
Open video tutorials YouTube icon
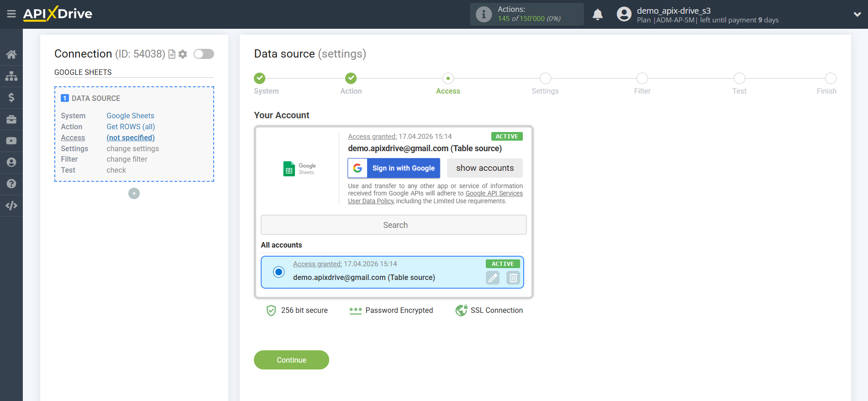pos(11,141)
